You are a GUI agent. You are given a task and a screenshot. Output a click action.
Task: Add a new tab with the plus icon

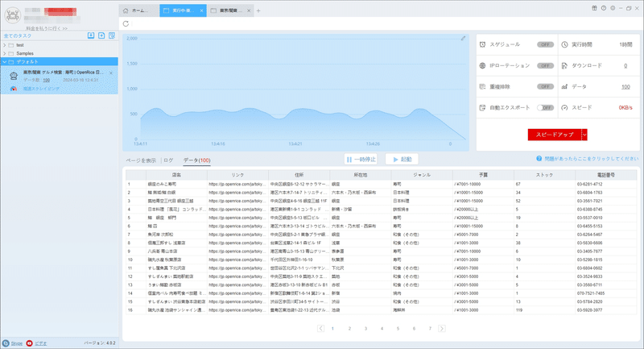click(258, 10)
